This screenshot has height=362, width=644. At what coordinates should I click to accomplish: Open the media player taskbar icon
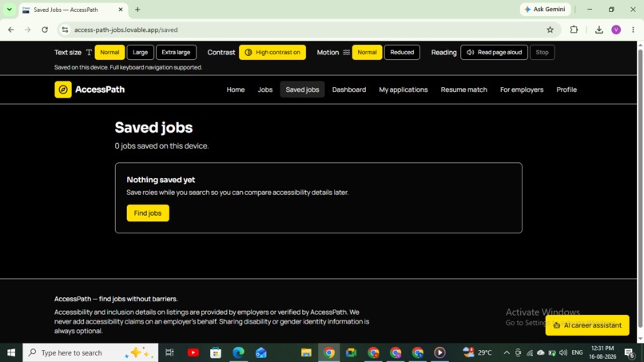(x=439, y=352)
